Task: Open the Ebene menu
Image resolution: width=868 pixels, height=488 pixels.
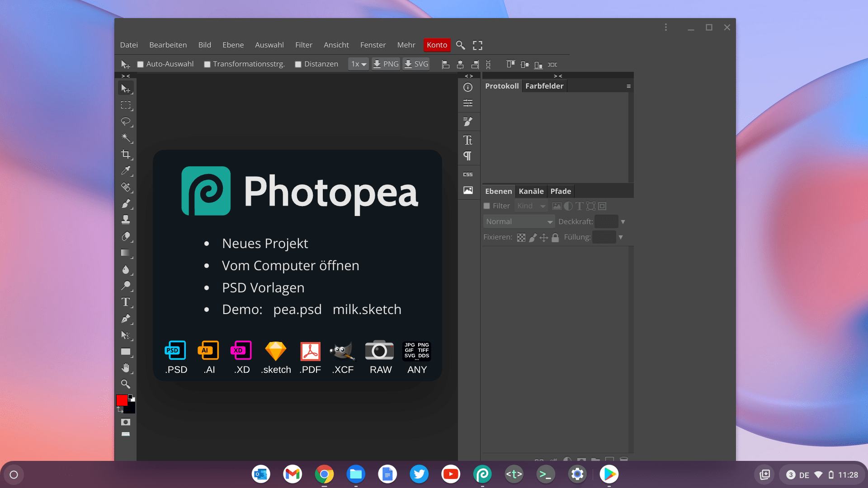Action: point(233,45)
